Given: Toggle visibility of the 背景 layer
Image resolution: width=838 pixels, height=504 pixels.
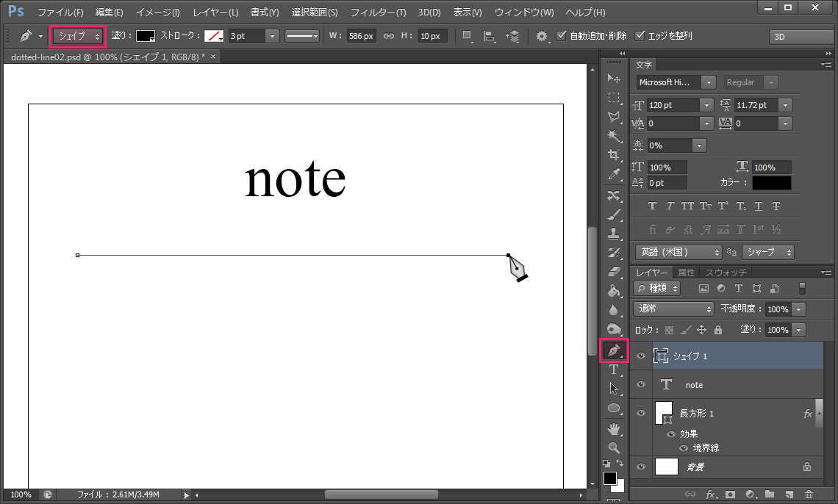Looking at the screenshot, I should pos(641,467).
